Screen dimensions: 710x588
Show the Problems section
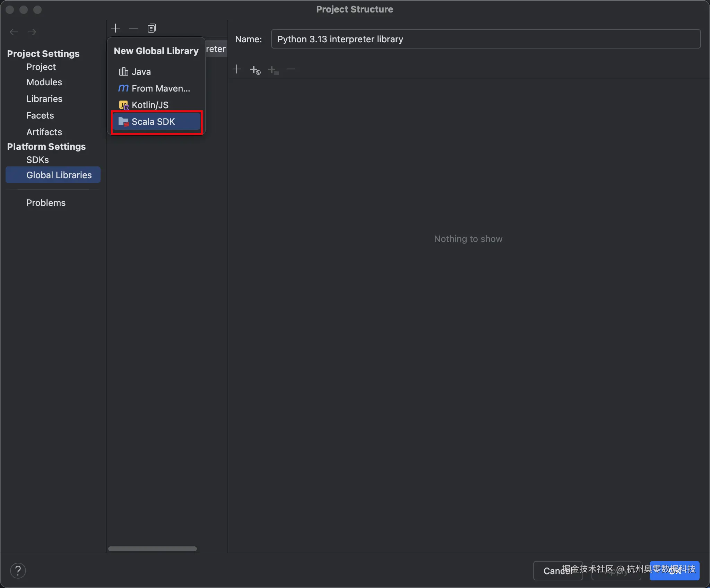point(46,203)
